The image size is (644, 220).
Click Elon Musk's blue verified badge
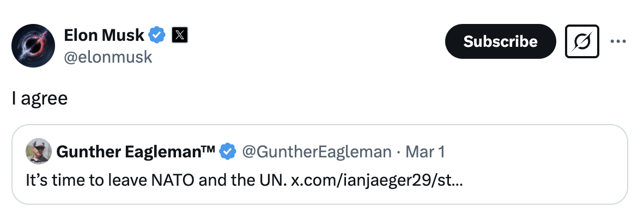[x=157, y=35]
